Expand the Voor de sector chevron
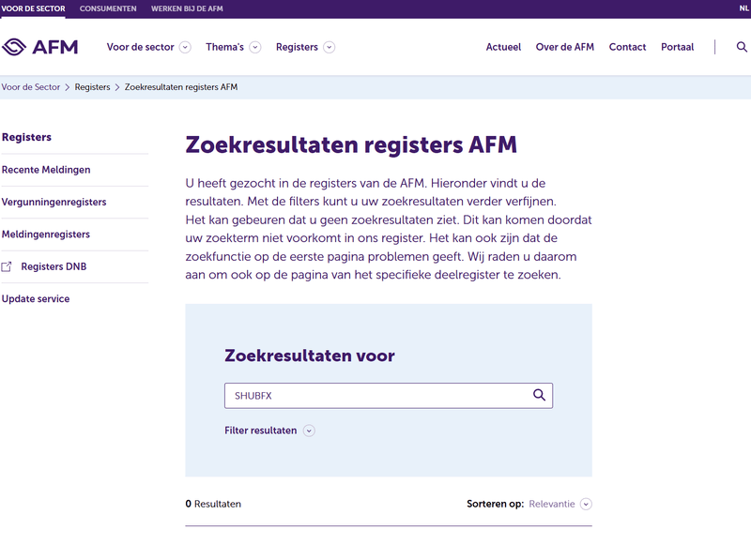751x560 pixels. (185, 47)
